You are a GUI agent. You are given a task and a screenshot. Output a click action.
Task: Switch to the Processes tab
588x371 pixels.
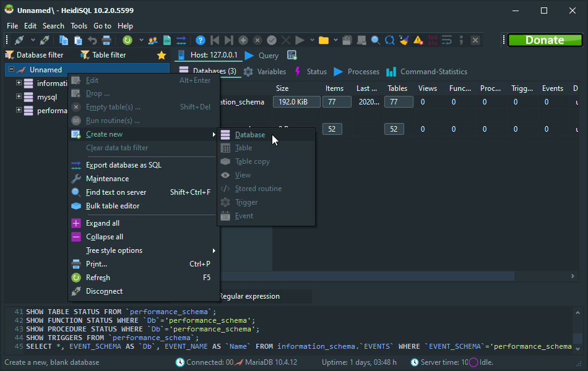coord(357,72)
